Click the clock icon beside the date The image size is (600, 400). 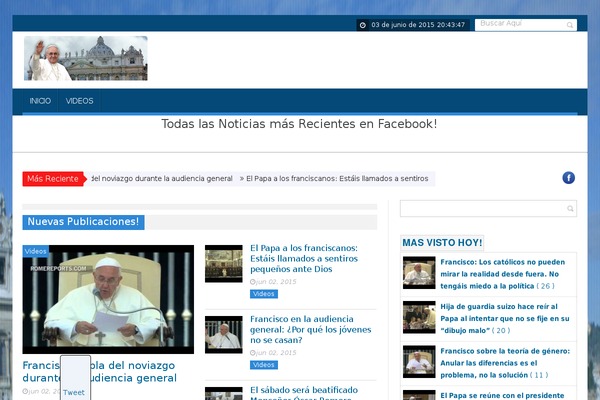(362, 25)
